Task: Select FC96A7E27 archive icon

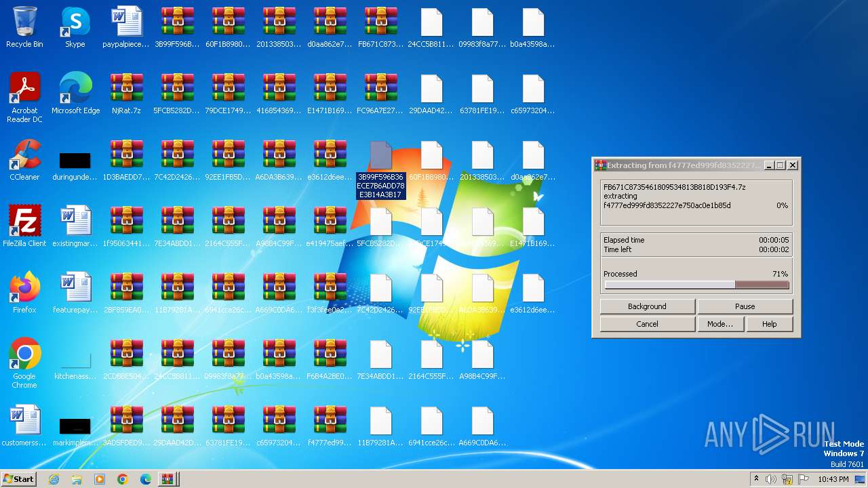Action: coord(380,94)
